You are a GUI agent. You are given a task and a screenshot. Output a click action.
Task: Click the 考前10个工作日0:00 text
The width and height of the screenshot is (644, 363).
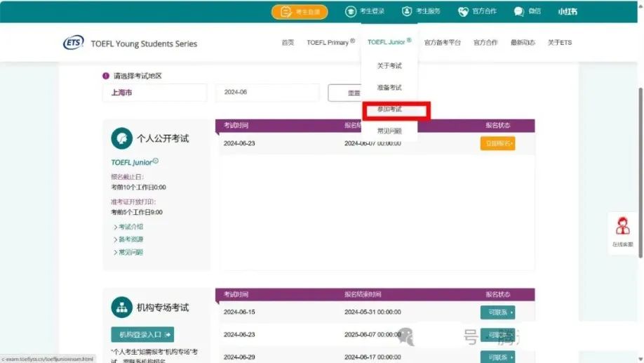point(138,187)
